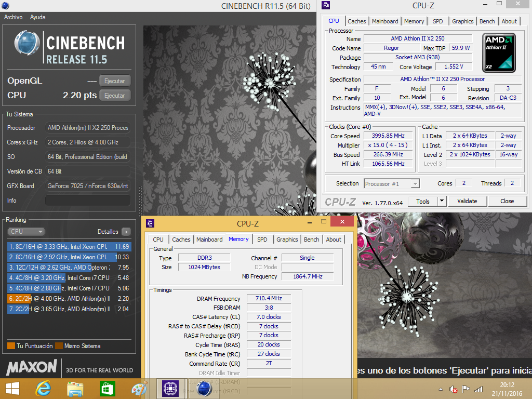This screenshot has width=532, height=399.
Task: Click the Mismo Sistema brown legend swatch
Action: 59,345
